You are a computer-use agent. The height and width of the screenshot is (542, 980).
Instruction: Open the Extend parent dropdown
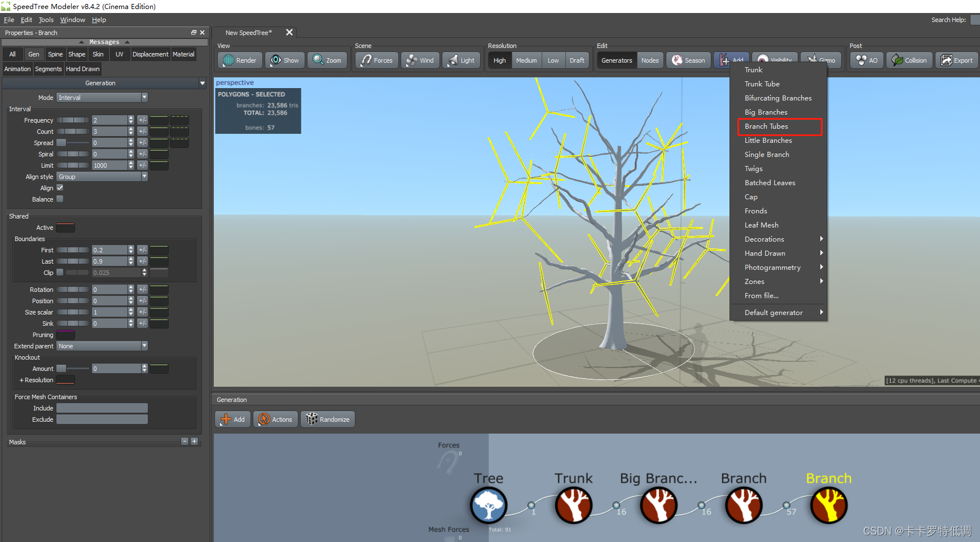tap(102, 346)
